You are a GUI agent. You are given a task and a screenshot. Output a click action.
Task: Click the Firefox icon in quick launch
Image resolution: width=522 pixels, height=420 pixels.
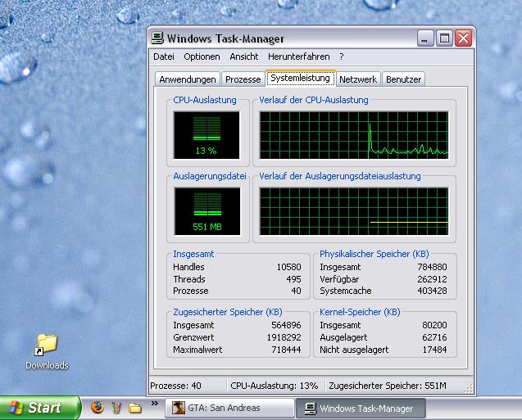[x=98, y=407]
